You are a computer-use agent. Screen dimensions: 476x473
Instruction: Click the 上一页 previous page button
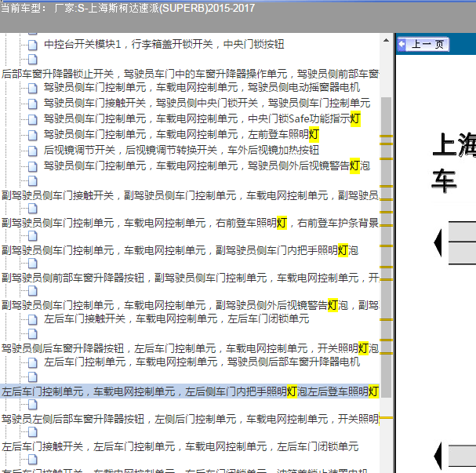click(423, 45)
